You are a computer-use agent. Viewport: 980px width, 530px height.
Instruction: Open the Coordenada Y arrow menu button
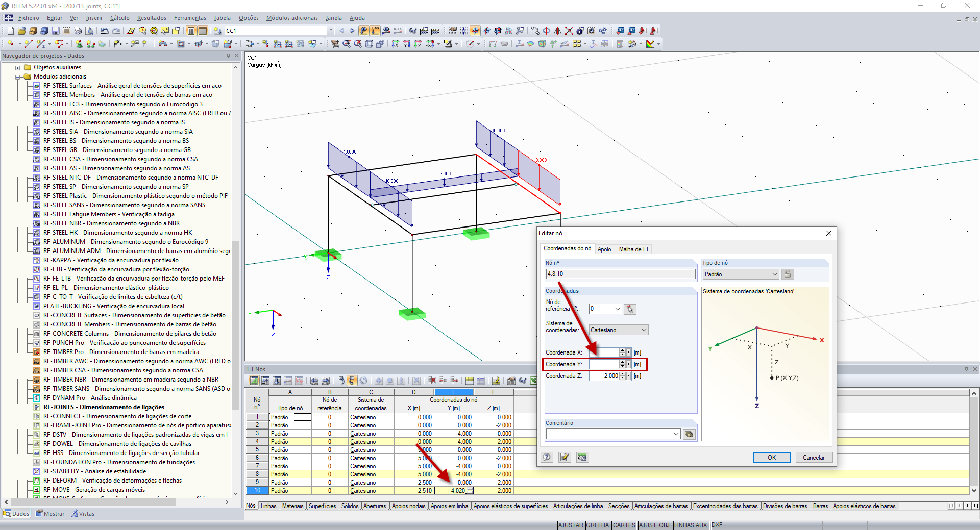tap(629, 364)
